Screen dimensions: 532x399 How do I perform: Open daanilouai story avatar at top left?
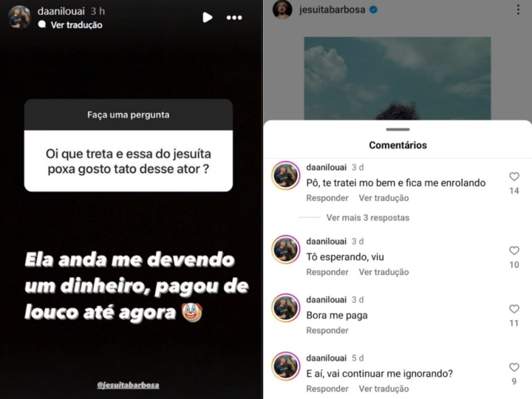(19, 17)
